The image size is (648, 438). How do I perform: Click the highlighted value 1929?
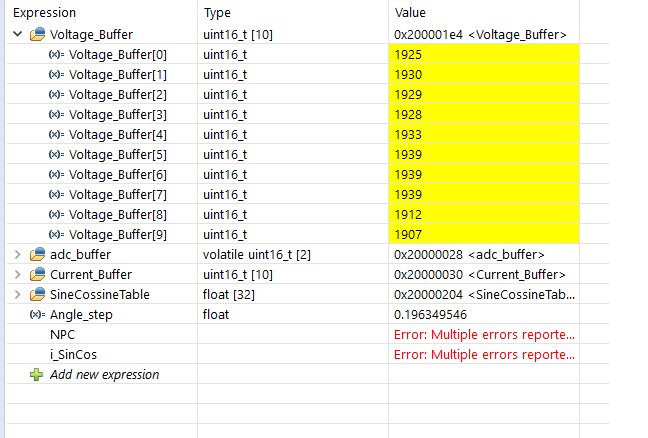[408, 95]
